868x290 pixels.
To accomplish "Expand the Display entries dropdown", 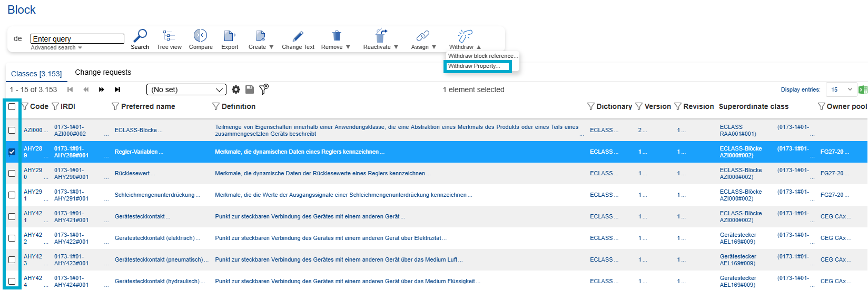I will [x=841, y=89].
